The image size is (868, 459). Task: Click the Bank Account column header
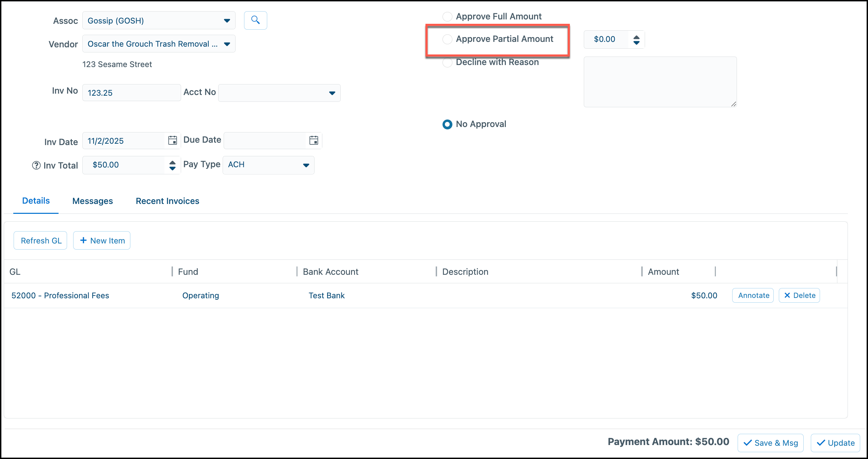[x=367, y=272]
